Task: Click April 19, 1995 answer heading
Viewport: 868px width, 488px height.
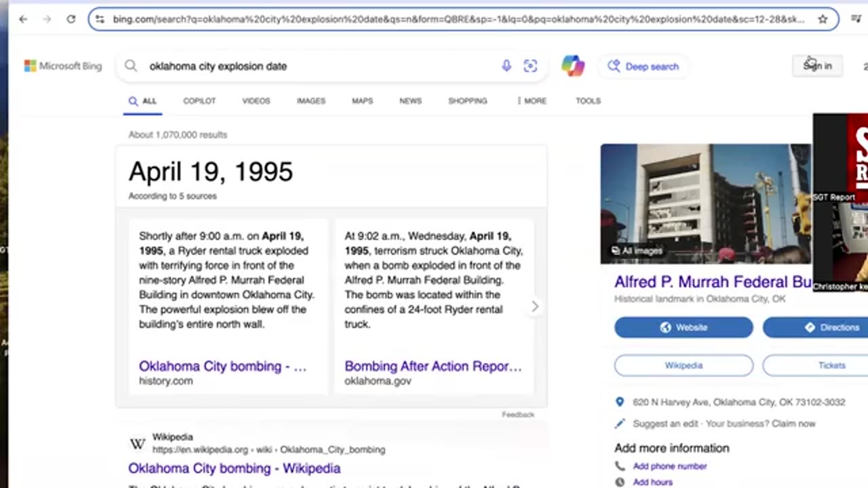Action: click(x=211, y=172)
